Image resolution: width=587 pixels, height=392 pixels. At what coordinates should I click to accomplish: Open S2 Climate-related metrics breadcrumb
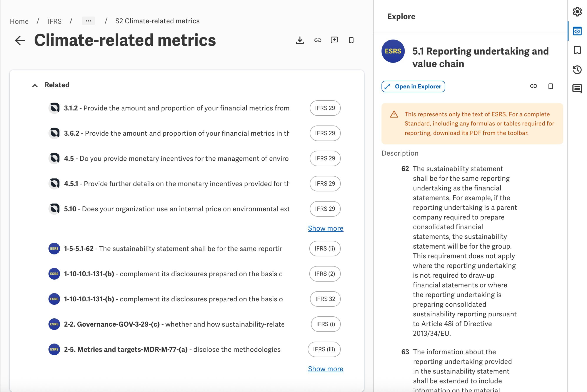coord(157,21)
